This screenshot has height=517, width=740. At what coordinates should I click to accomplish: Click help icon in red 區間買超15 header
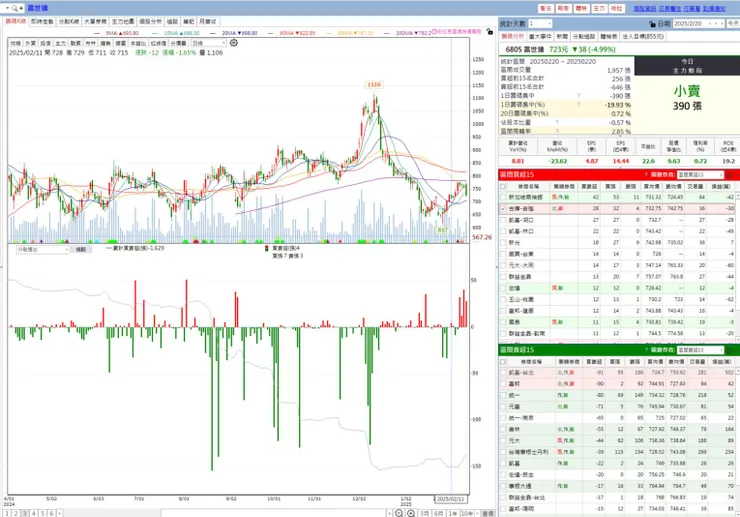coord(646,175)
